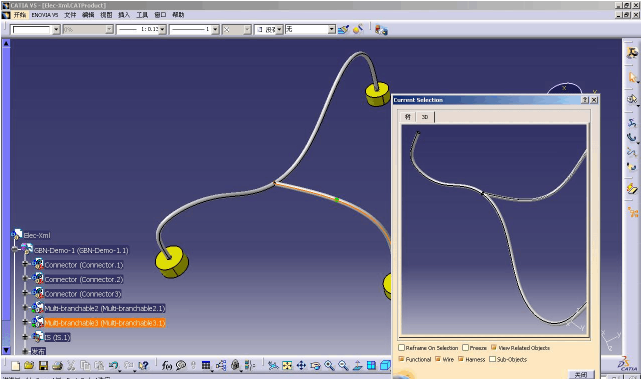Viewport: 641px width, 379px height.
Task: Toggle the Harness checkbox
Action: click(461, 359)
